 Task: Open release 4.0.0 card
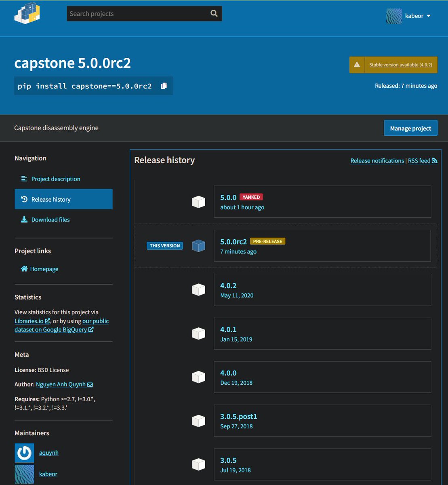322,377
